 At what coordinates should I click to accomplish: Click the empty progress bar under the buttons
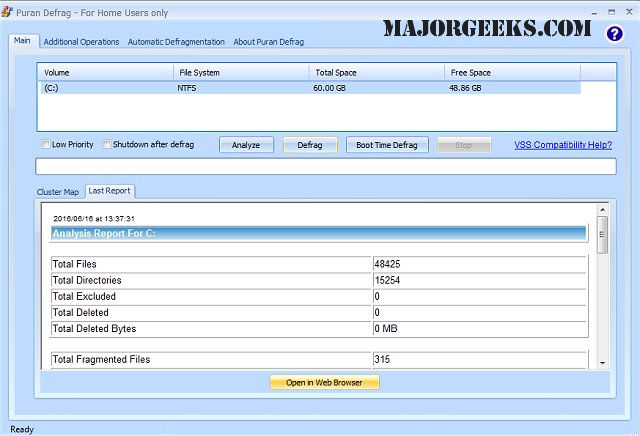326,167
